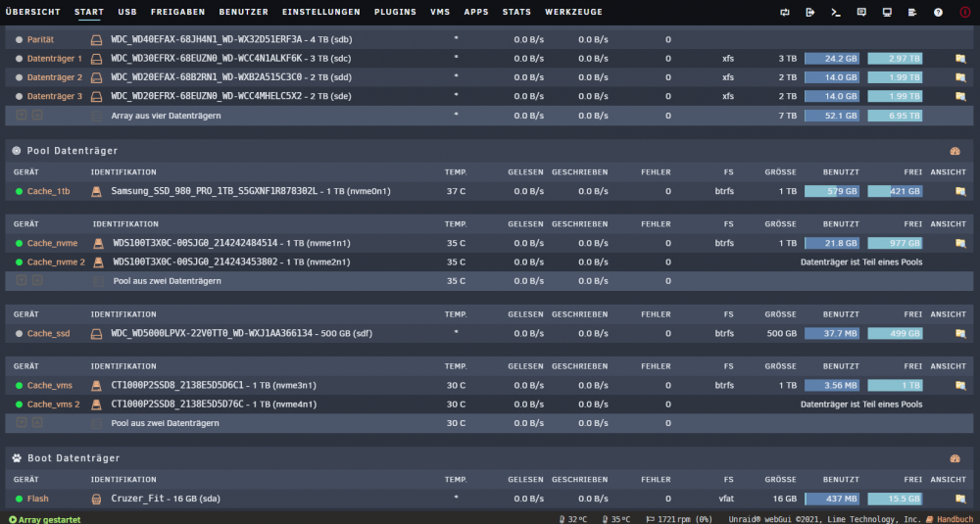This screenshot has height=524, width=980.
Task: Browse Datenträger 1 via folder icon
Action: click(x=960, y=59)
